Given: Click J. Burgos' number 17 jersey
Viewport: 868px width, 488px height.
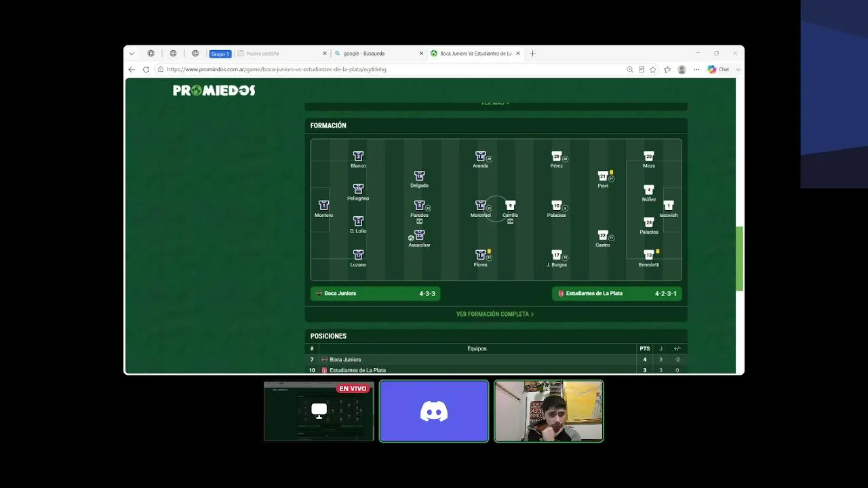Looking at the screenshot, I should click(x=557, y=255).
